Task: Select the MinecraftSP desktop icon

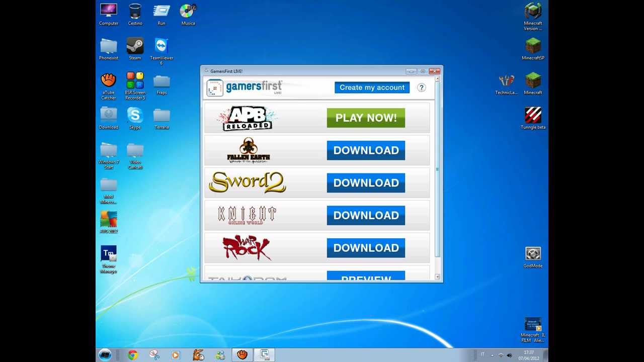Action: point(533,49)
